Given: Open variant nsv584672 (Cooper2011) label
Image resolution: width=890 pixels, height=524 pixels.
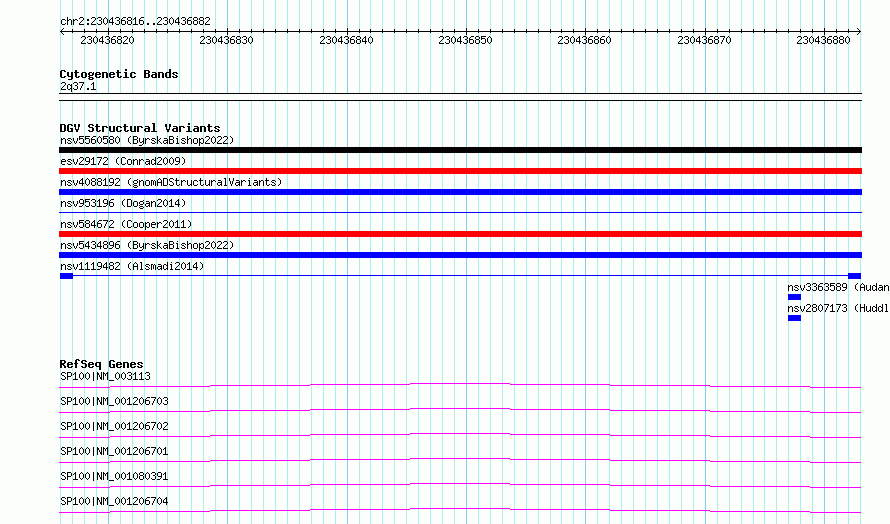Looking at the screenshot, I should coord(126,224).
